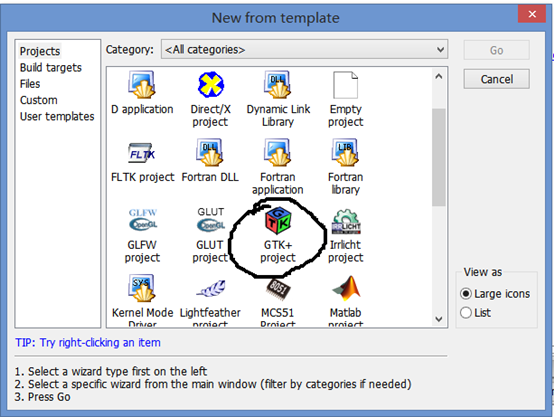Click the 'Irrlicht project' label text
Image resolution: width=554 pixels, height=417 pixels.
pos(346,251)
